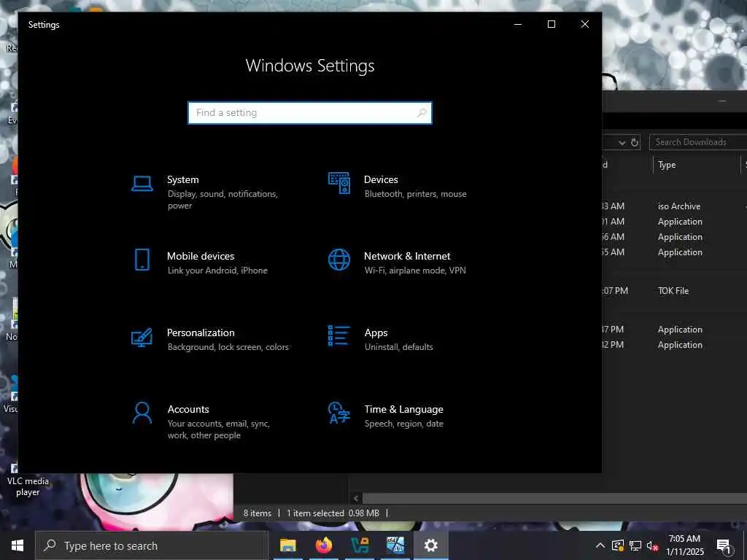Open Personalization paintbrush icon

click(x=142, y=337)
